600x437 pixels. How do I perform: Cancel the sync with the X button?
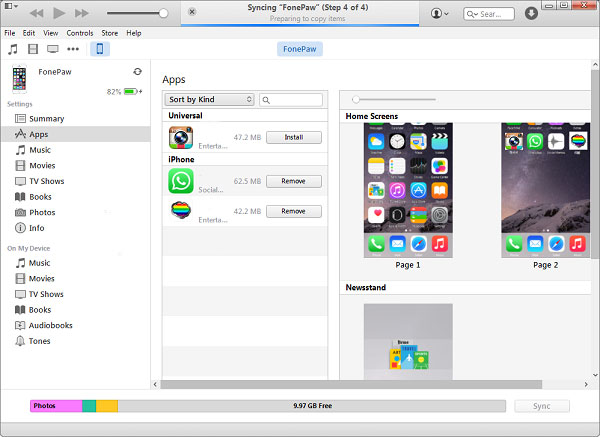[x=192, y=12]
